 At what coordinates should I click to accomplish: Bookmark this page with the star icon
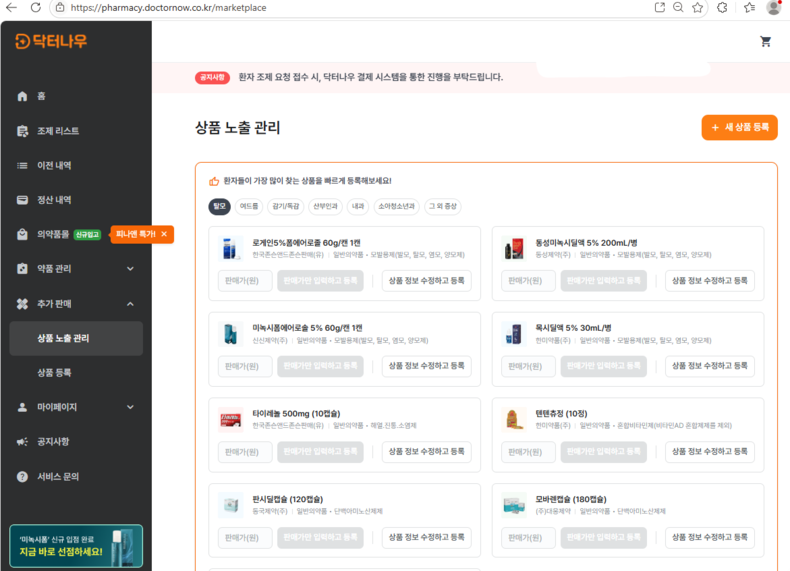coord(698,7)
